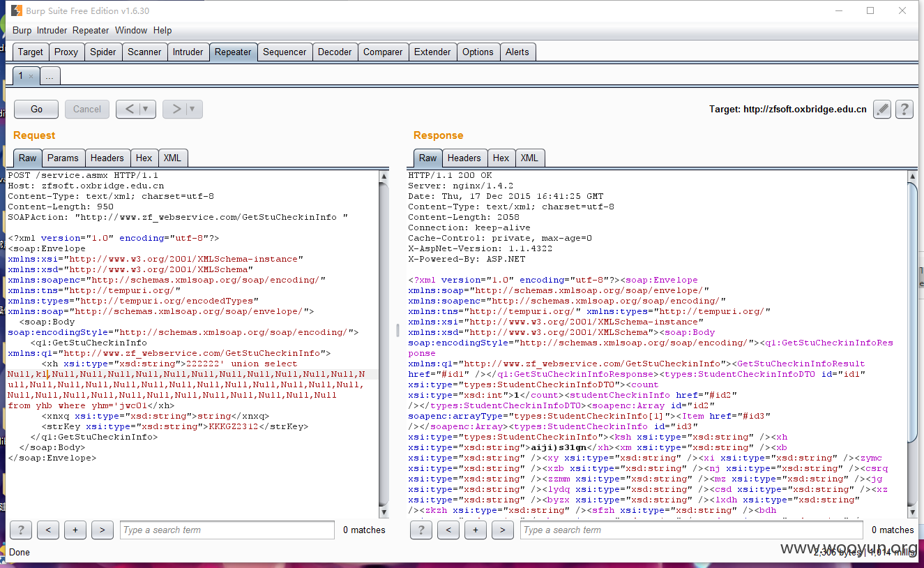This screenshot has width=924, height=568.
Task: Click the response search help ? button
Action: pos(421,530)
